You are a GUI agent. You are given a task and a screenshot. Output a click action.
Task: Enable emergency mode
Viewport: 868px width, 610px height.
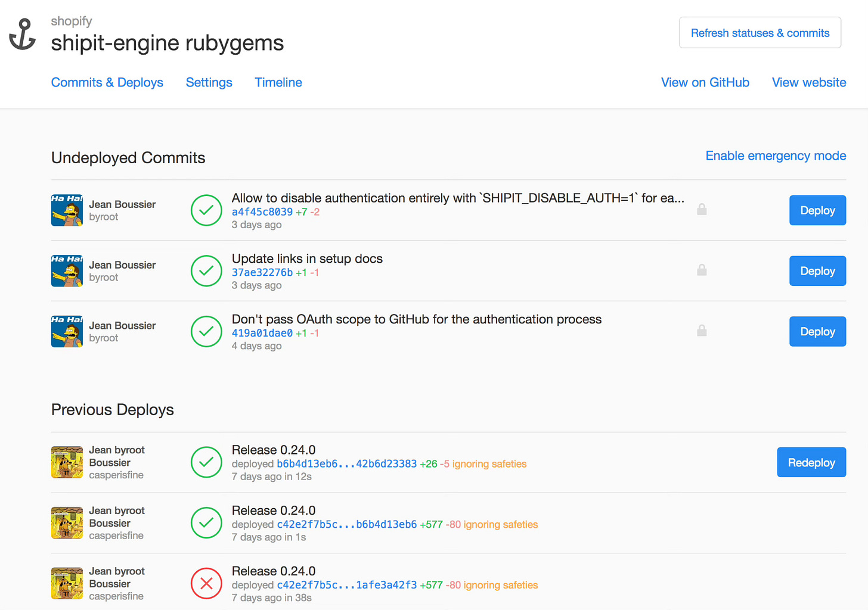776,155
